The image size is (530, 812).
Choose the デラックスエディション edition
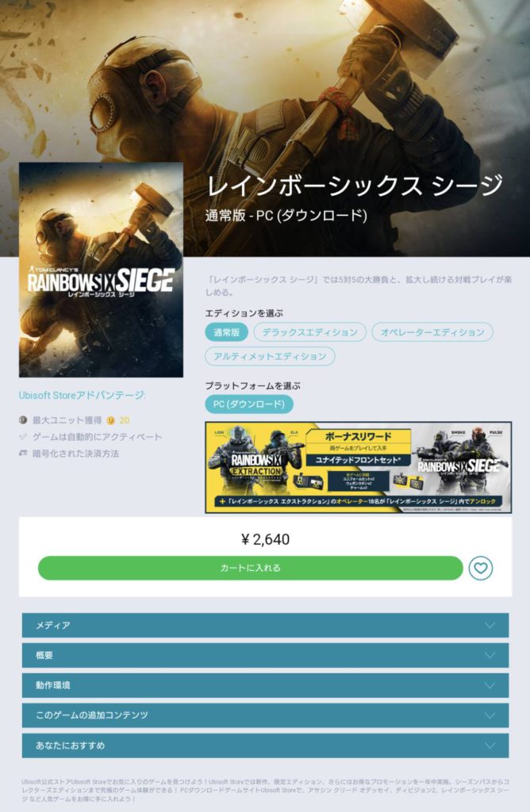pyautogui.click(x=309, y=332)
